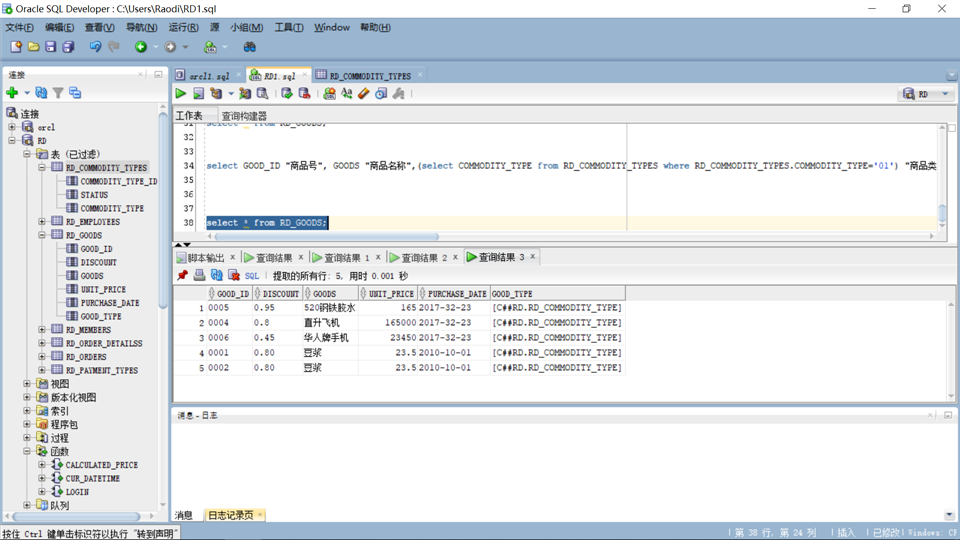Click the autotrace icon

(245, 93)
